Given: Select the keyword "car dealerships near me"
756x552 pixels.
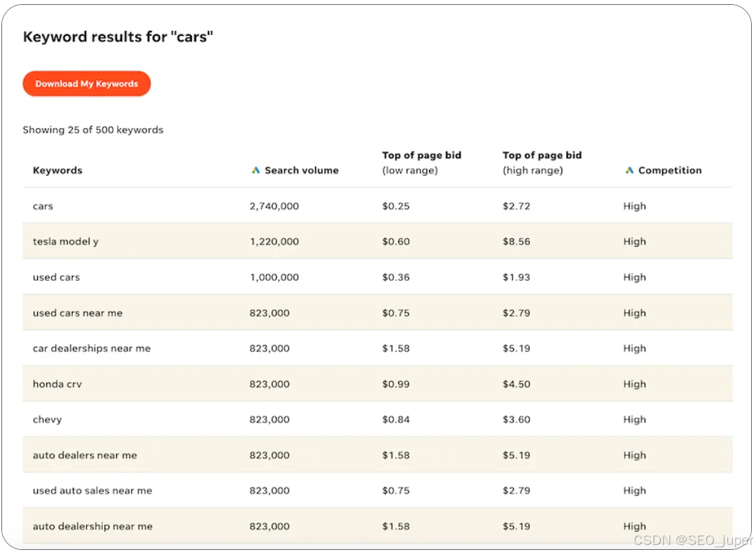Looking at the screenshot, I should [92, 348].
